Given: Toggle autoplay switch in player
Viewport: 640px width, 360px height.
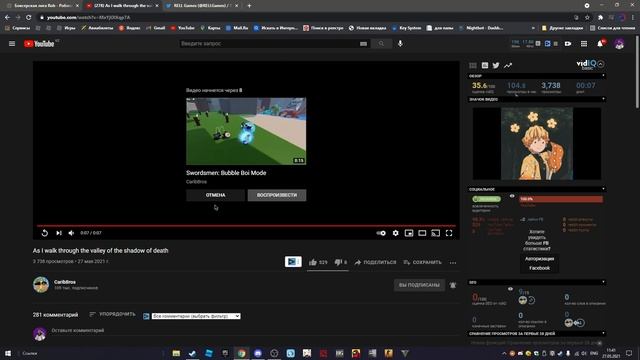Looking at the screenshot, I should coord(381,233).
